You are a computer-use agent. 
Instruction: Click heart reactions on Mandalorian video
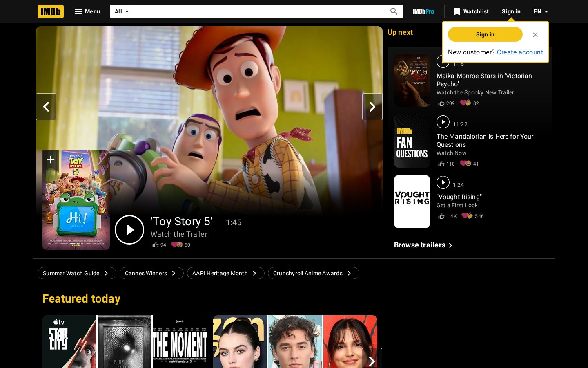pyautogui.click(x=470, y=164)
